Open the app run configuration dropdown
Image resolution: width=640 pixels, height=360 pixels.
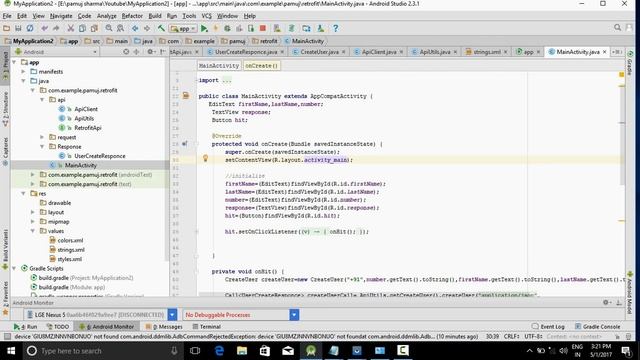(184, 29)
